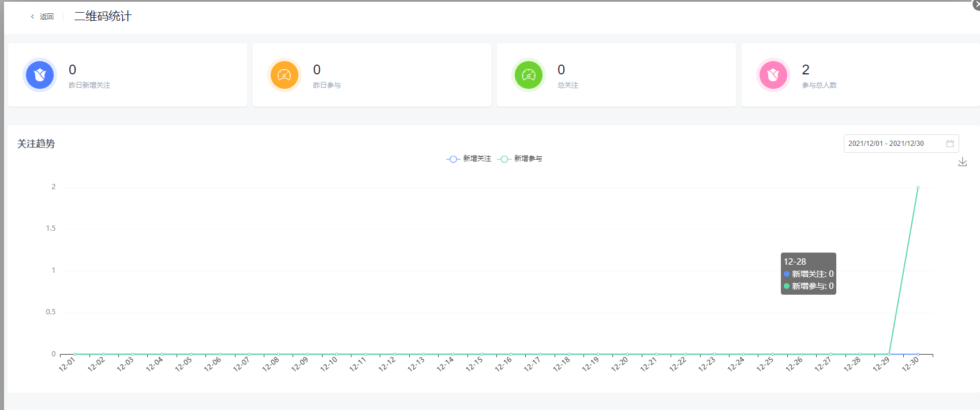Click the orange 昨日参与 gauge icon
Image resolution: width=980 pixels, height=410 pixels.
tap(284, 75)
